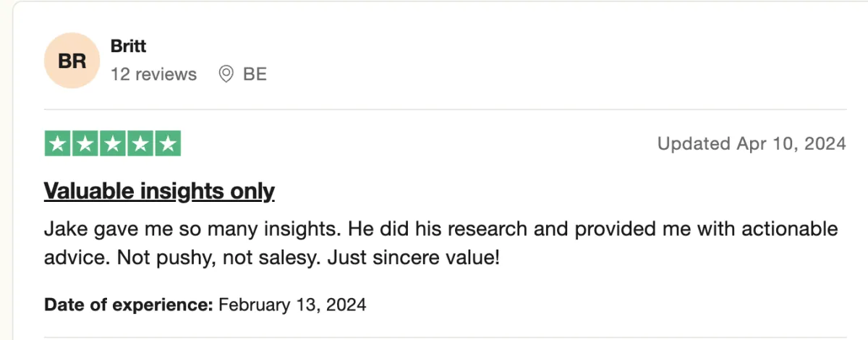Open the "Valuable insights only" review title

click(159, 191)
